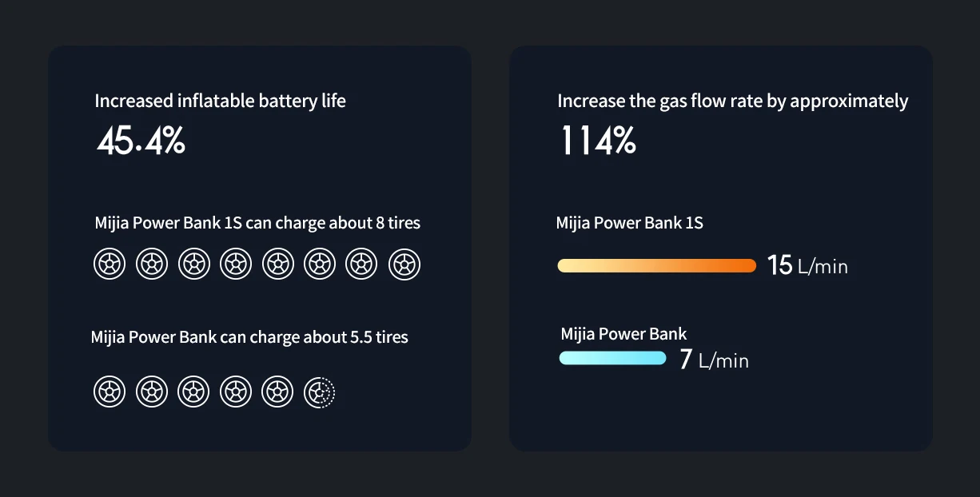Image resolution: width=980 pixels, height=497 pixels.
Task: Click the 'Mijia Power Bank 1S can charge about 8 tires' text
Action: click(257, 222)
